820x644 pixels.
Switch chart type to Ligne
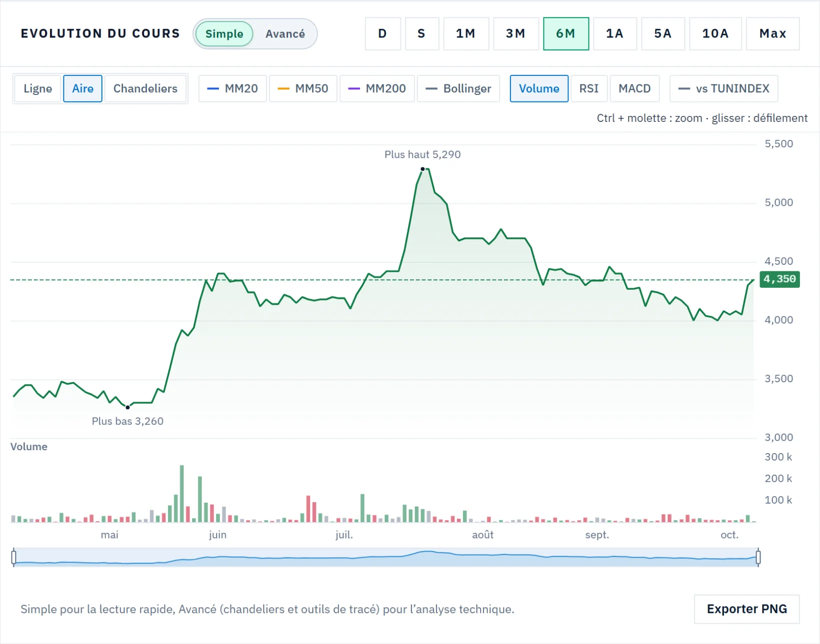click(37, 88)
